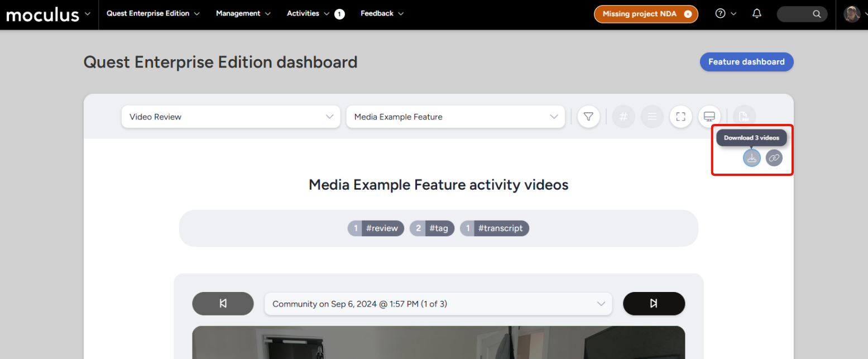Expand the Media Example Feature dropdown
This screenshot has width=868, height=359.
tap(455, 117)
